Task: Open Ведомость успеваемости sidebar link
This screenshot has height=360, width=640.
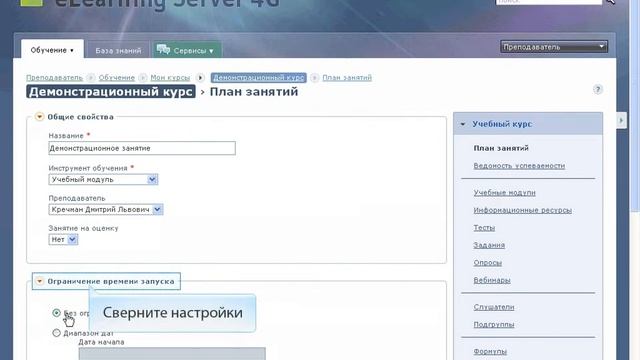Action: click(519, 166)
